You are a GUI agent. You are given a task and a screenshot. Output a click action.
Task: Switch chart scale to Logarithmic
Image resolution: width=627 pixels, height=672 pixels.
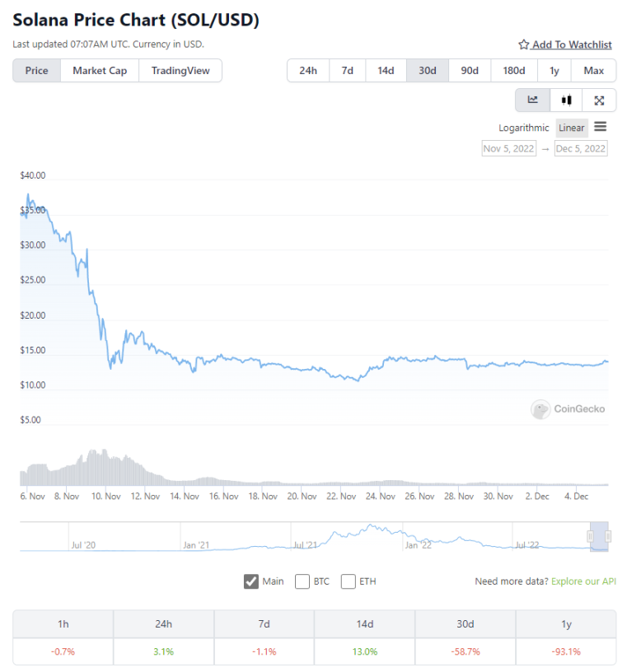click(524, 128)
